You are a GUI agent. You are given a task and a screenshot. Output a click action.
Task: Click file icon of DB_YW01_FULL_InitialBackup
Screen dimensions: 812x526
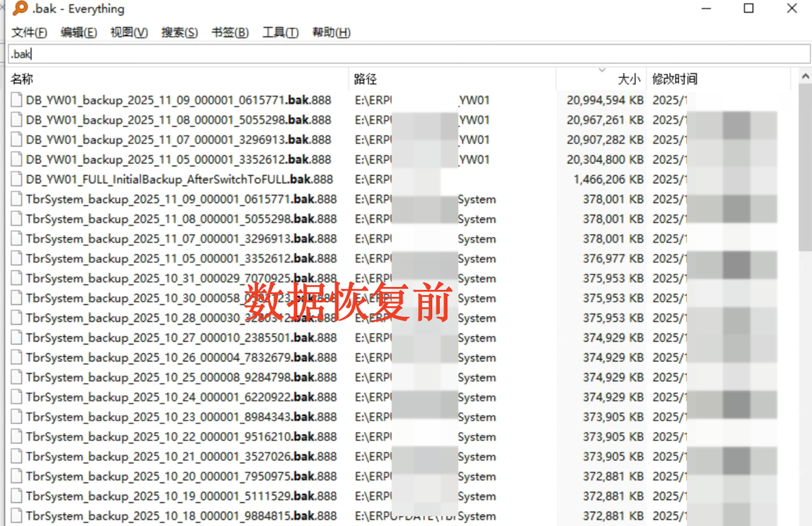[x=16, y=179]
